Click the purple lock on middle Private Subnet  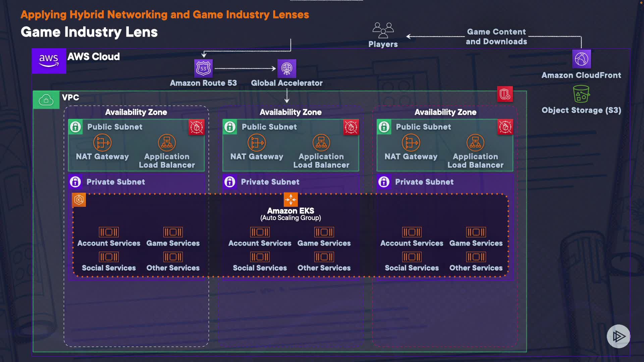point(230,182)
